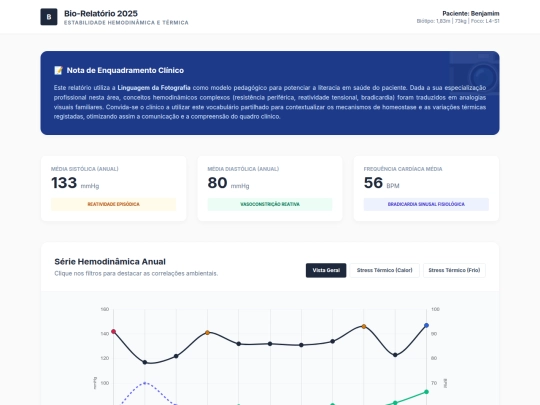Image resolution: width=540 pixels, height=405 pixels.
Task: Click the Média Sistólica (Anual) label
Action: pos(84,169)
